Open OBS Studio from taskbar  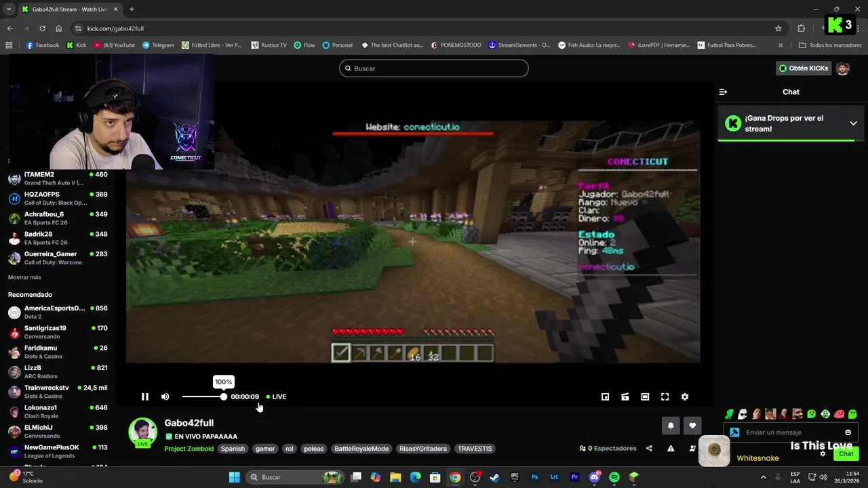coord(475,477)
